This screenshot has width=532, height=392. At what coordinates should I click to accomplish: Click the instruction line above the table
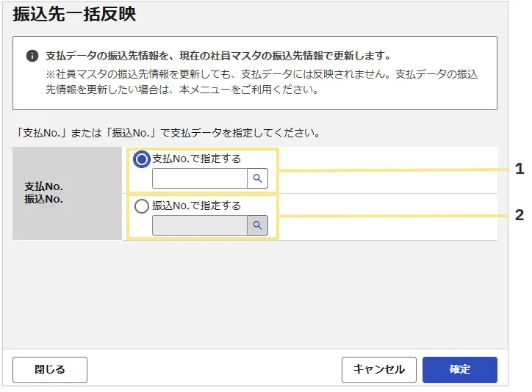168,134
